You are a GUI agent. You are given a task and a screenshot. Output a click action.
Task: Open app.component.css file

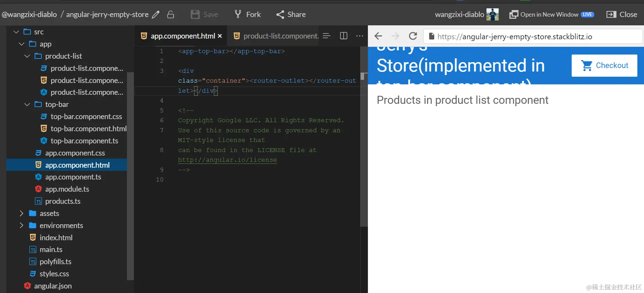point(75,153)
